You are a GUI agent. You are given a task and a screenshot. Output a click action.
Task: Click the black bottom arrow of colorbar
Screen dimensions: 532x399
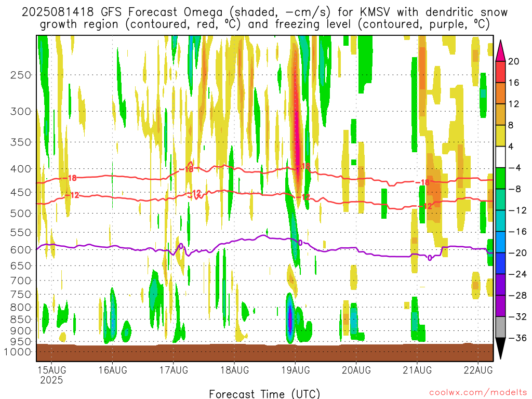point(500,349)
